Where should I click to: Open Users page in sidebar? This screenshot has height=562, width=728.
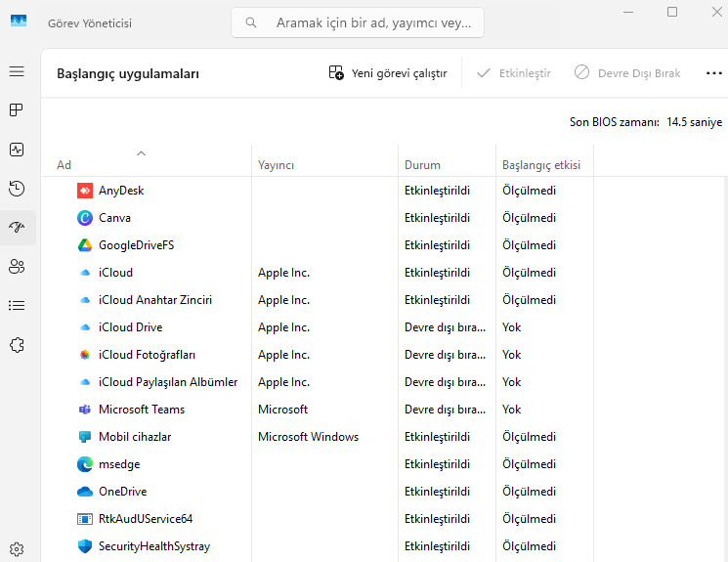click(17, 267)
